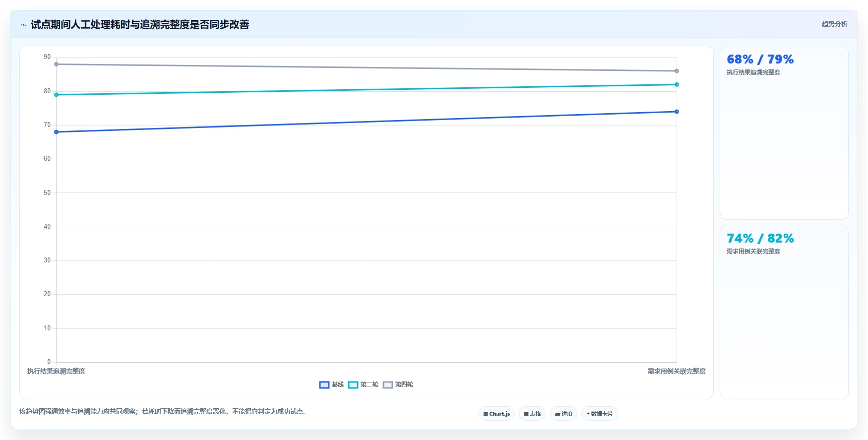
Task: Click the Chart.js tag
Action: point(496,414)
